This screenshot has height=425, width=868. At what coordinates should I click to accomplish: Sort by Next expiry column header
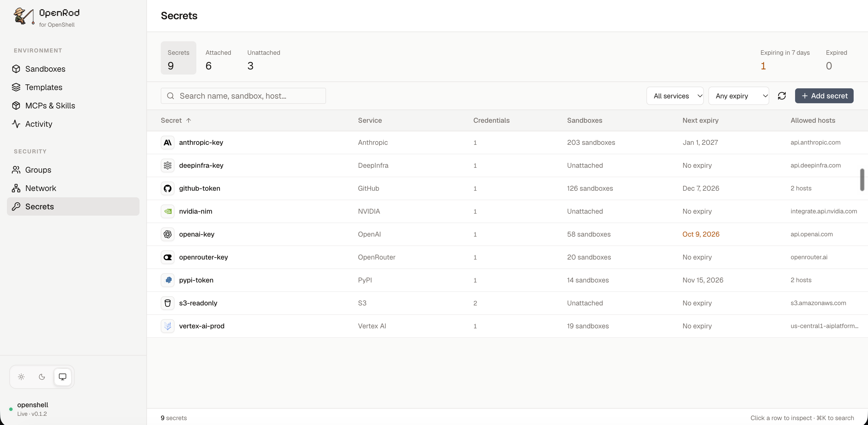(700, 120)
